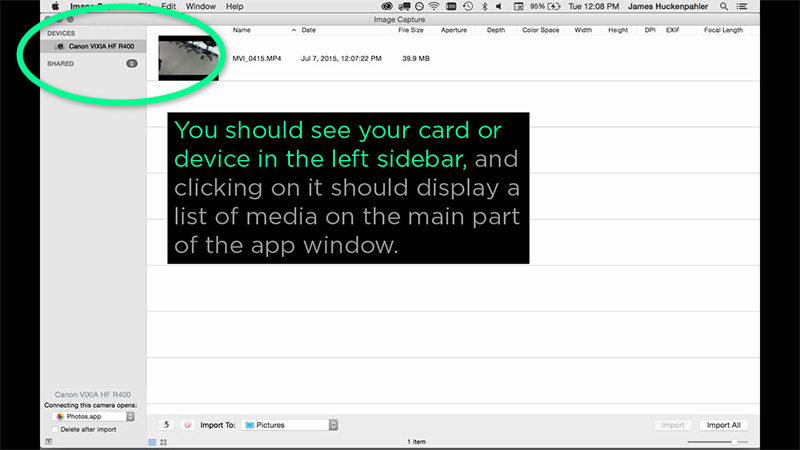
Task: Sort by the File Size column
Action: click(411, 30)
